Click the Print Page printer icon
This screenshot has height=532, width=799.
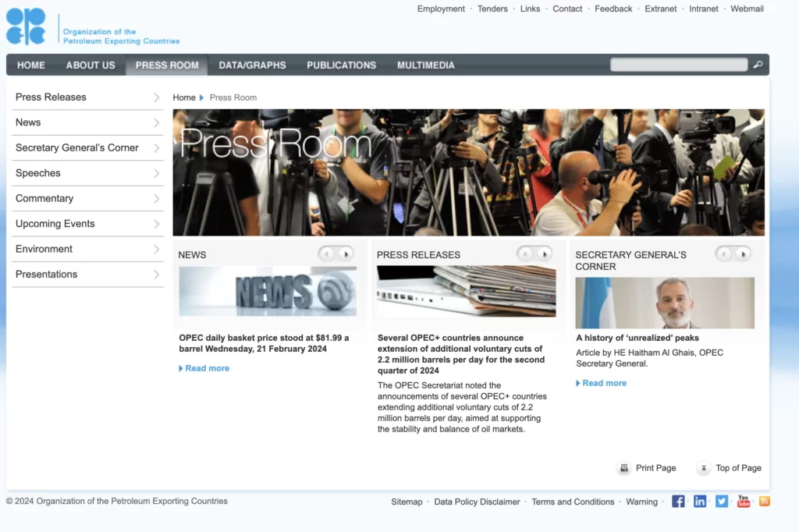click(x=623, y=468)
